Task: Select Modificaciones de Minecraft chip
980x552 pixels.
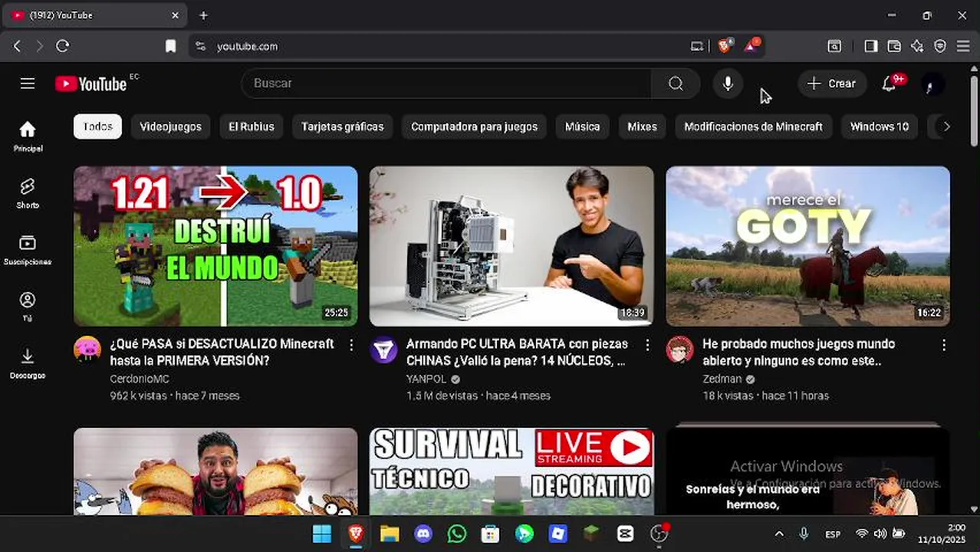Action: pyautogui.click(x=753, y=127)
